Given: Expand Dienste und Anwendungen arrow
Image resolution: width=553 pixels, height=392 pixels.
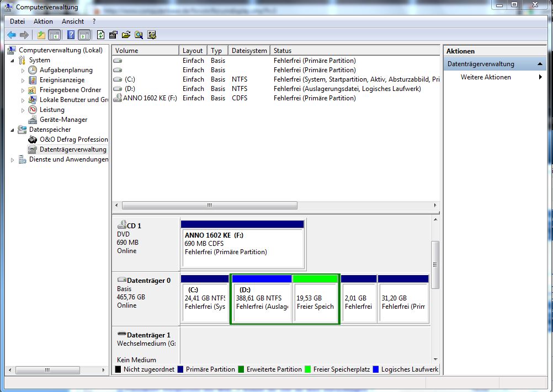Looking at the screenshot, I should click(x=13, y=159).
